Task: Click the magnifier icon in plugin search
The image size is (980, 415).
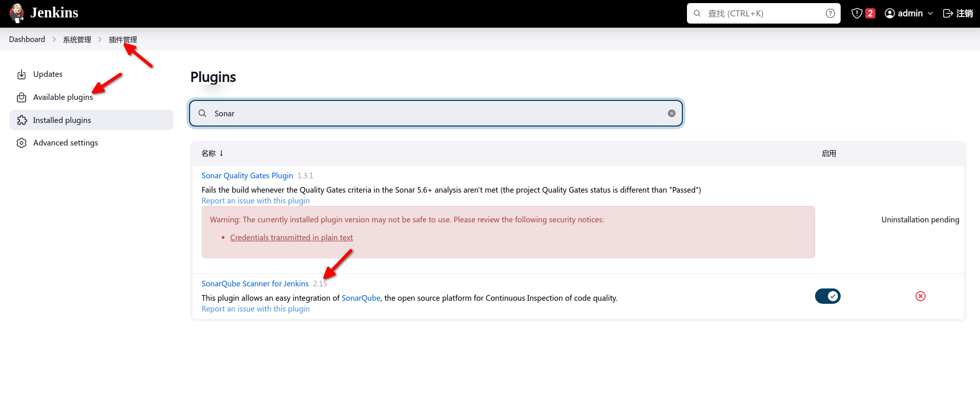Action: 202,113
